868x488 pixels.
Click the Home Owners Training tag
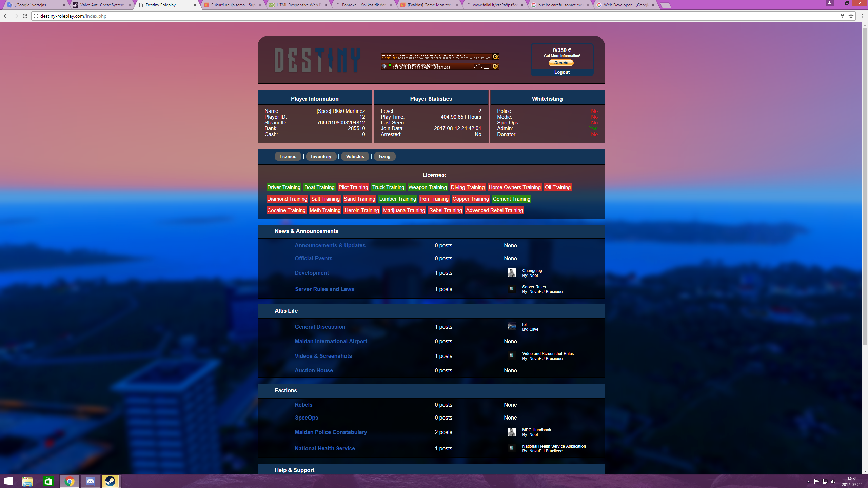[x=514, y=187]
